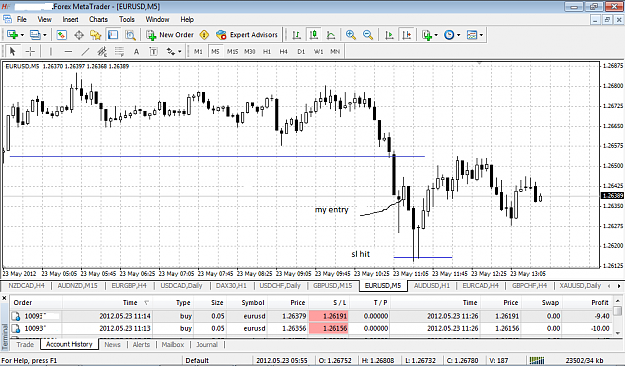The image size is (625, 366).
Task: Switch to candlestick chart display
Action: [314, 35]
